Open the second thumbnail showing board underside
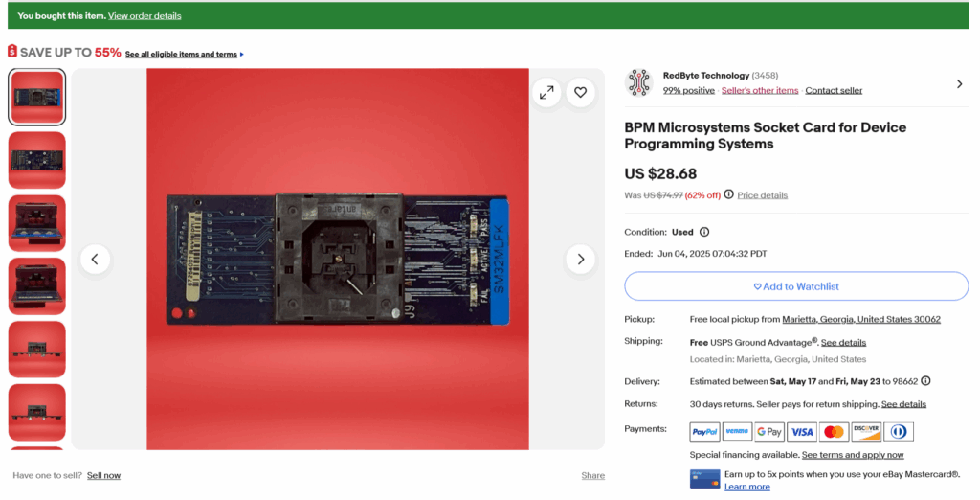 [37, 160]
